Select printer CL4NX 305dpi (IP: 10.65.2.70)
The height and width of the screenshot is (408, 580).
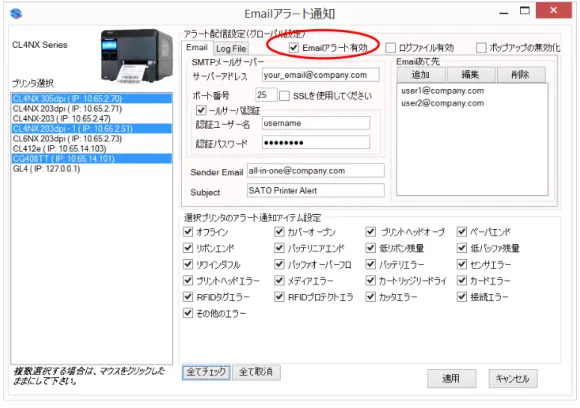point(92,98)
